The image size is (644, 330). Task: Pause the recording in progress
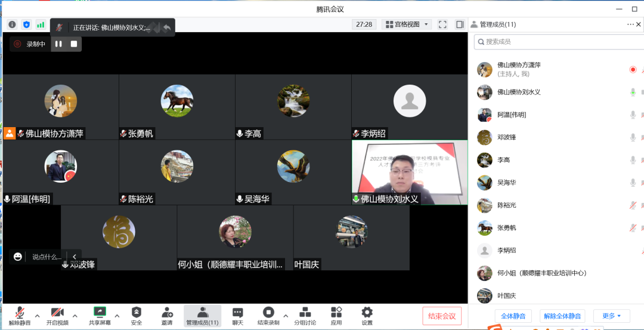(x=58, y=44)
